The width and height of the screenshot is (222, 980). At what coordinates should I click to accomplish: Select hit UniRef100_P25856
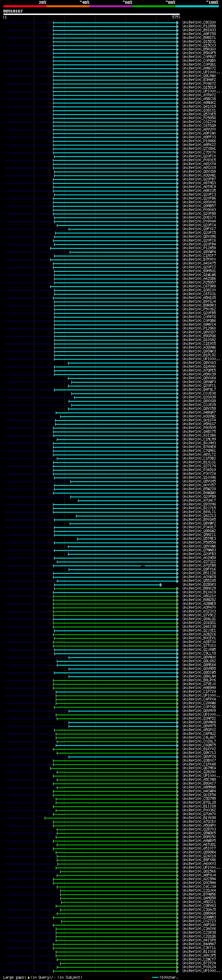tap(199, 118)
